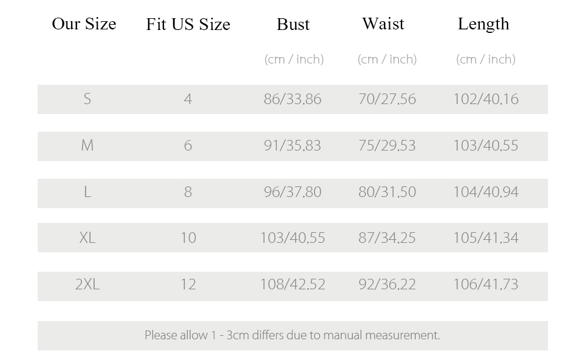This screenshot has width=588, height=364.
Task: Click the manual measurement note text
Action: click(292, 335)
